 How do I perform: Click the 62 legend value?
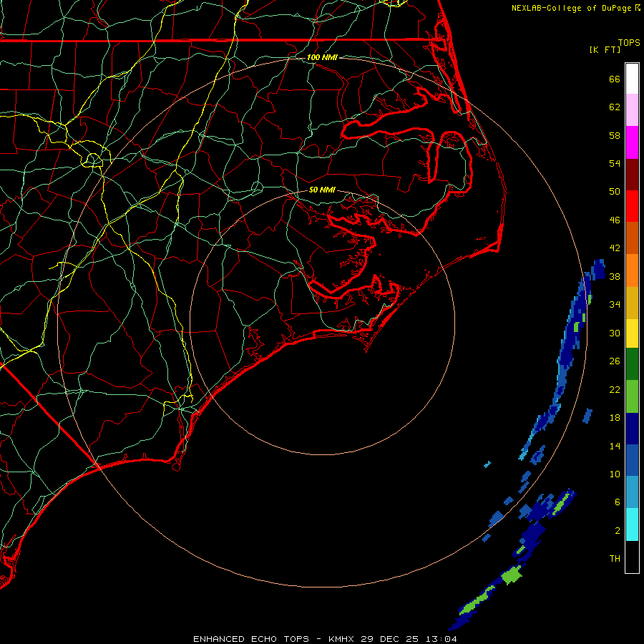pyautogui.click(x=615, y=107)
